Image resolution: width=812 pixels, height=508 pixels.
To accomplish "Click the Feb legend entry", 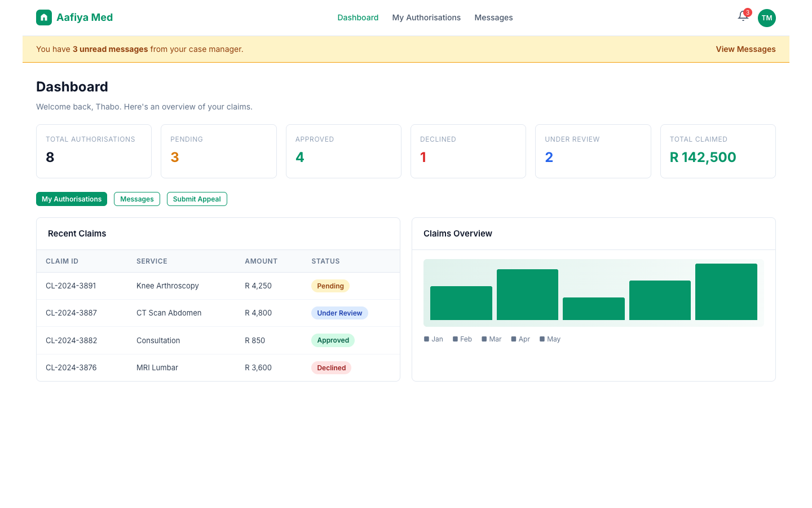I will click(462, 339).
